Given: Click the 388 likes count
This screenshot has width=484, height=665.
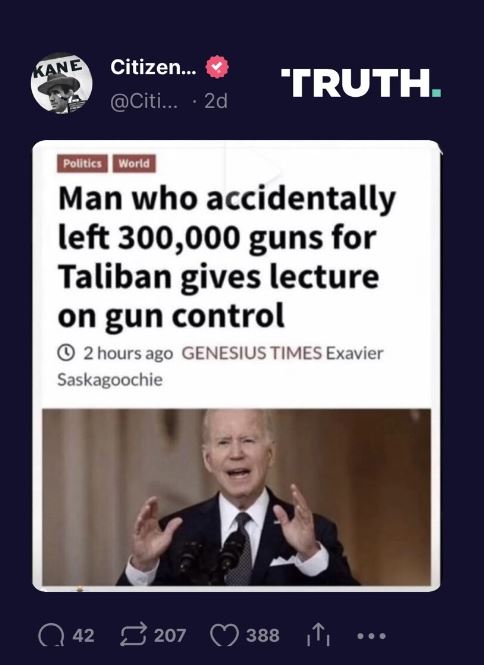Looking at the screenshot, I should coord(263,636).
